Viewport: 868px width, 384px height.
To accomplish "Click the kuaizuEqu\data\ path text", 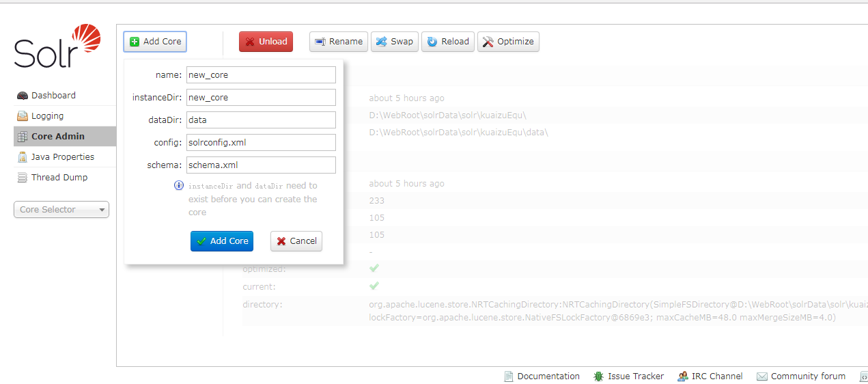I will click(458, 132).
